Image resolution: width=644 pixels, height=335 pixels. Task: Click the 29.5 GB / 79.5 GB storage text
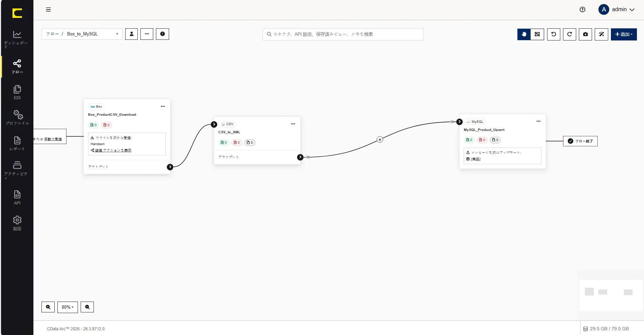click(609, 329)
